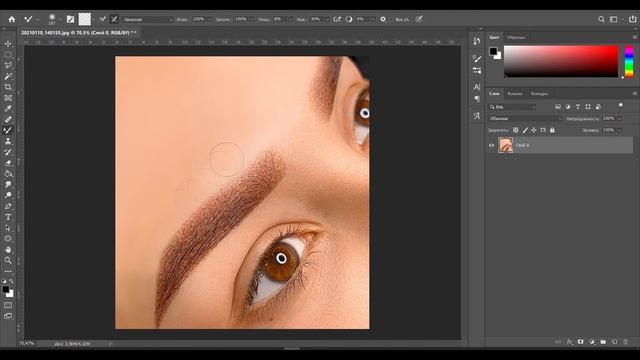This screenshot has width=640, height=360.
Task: Toggle layer filtering on or off
Action: click(x=621, y=105)
